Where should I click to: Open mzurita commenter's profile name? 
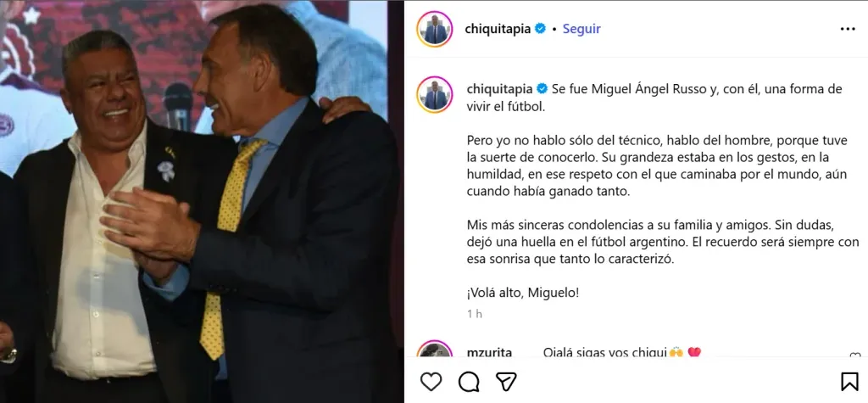tap(489, 353)
